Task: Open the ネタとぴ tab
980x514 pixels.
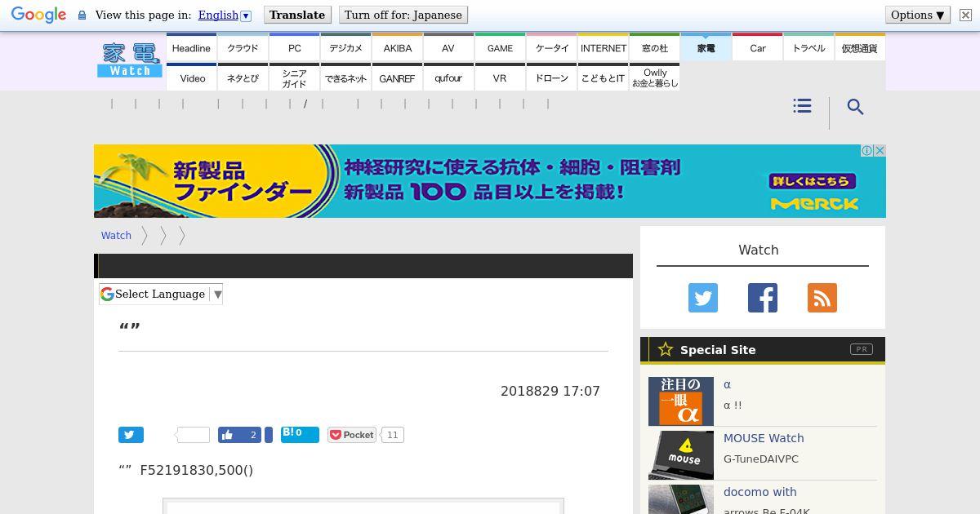Action: (243, 78)
